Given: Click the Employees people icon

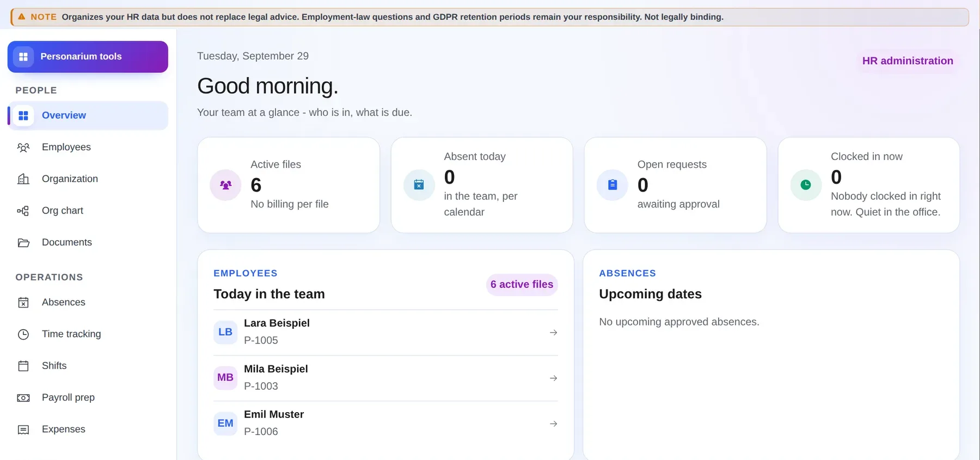Looking at the screenshot, I should point(23,148).
